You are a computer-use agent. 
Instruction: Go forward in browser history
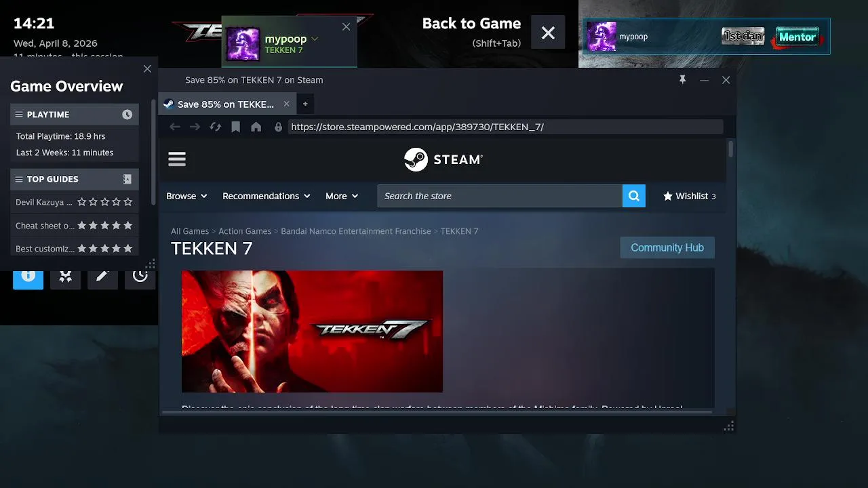click(x=195, y=127)
